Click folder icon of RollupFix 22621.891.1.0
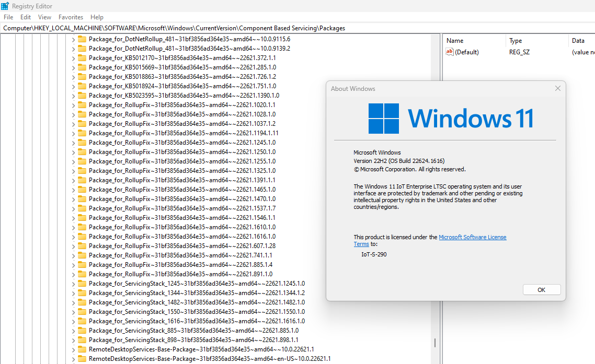The image size is (595, 364). 82,274
